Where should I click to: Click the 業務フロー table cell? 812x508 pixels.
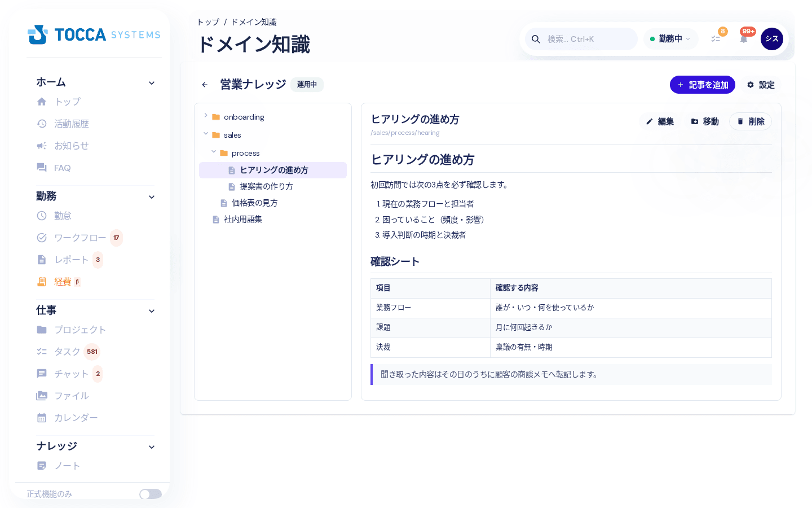pos(430,308)
